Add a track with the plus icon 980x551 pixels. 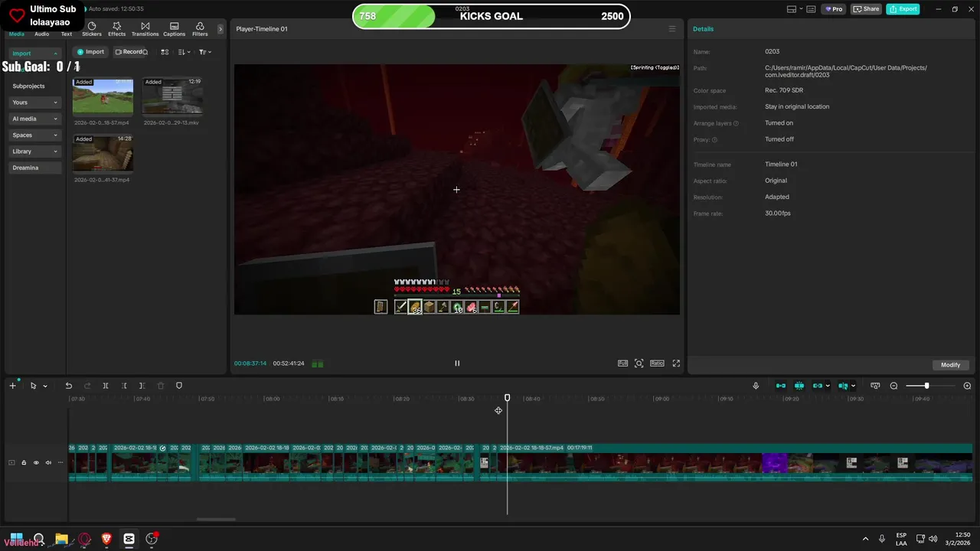point(12,386)
